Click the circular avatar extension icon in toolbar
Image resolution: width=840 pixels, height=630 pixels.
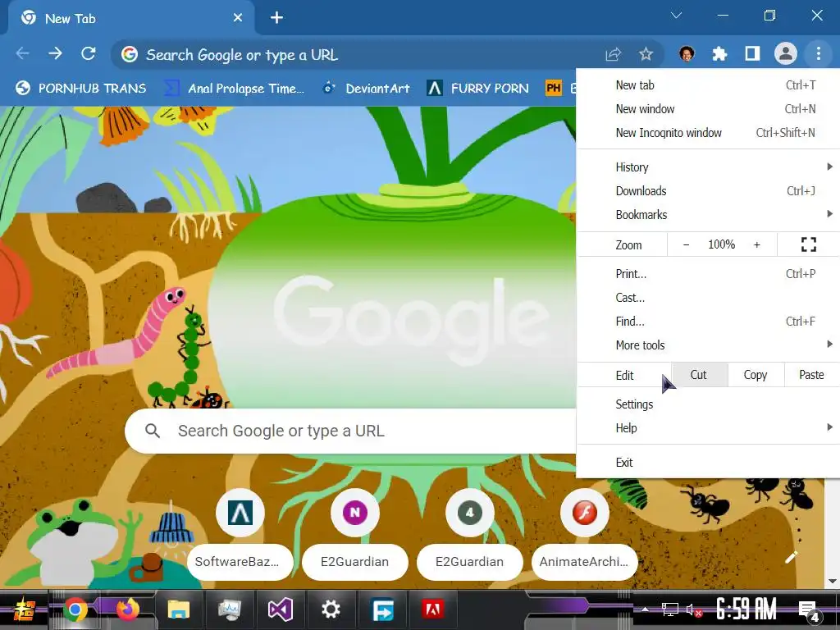[687, 53]
